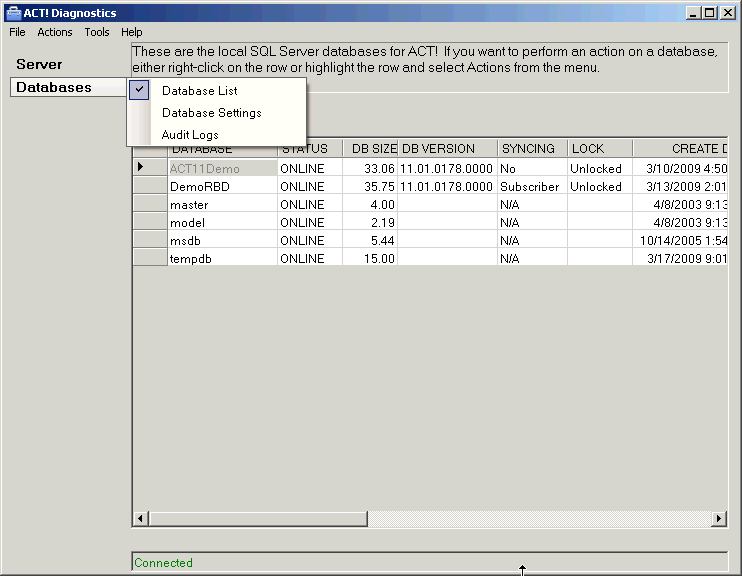Click the SYNCING column header
This screenshot has height=576, width=742.
pyautogui.click(x=530, y=149)
